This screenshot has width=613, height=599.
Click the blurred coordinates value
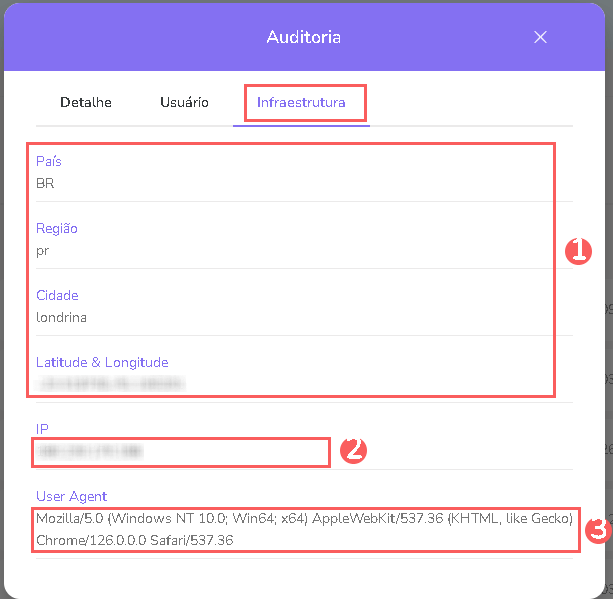pyautogui.click(x=112, y=383)
